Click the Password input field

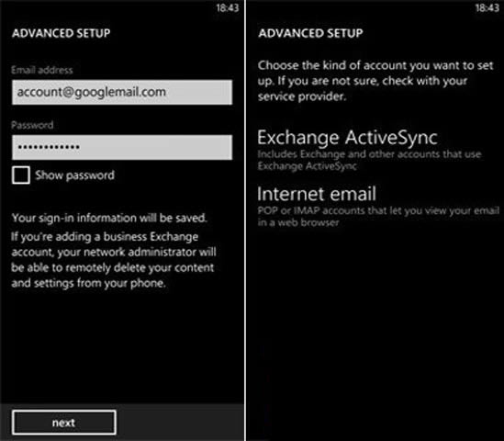(x=122, y=147)
